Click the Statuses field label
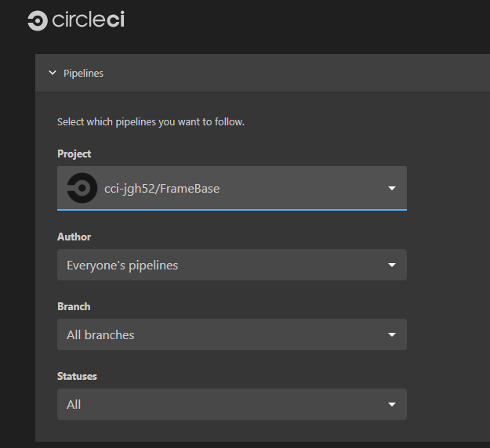490x448 pixels. (77, 376)
